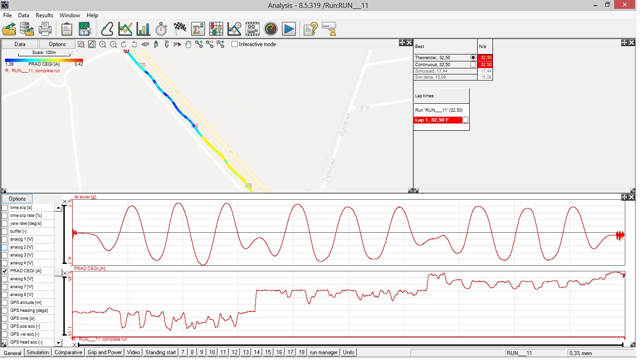643x364 pixels.
Task: Switch to the Units tab
Action: coord(349,352)
